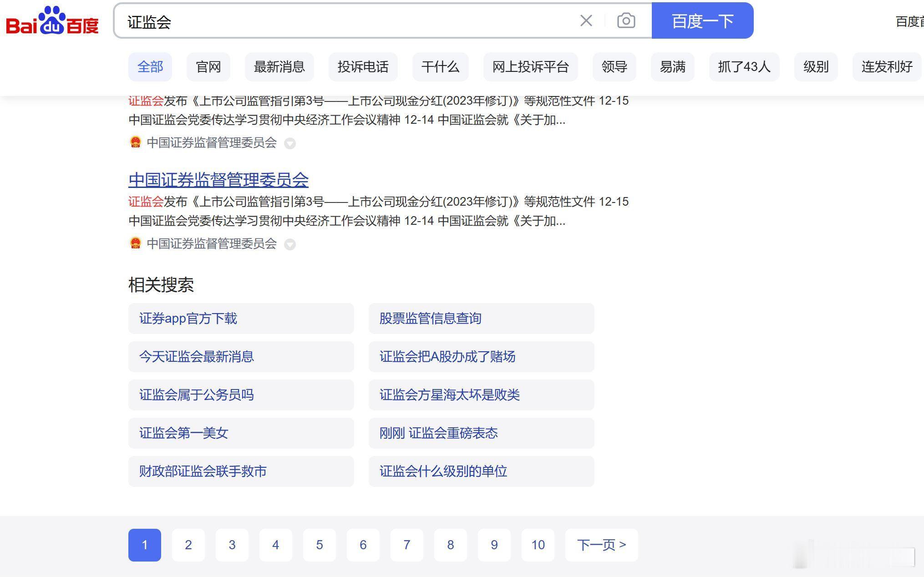Select the 网上投诉平台 filter tab
Screen dimensions: 924x577
click(531, 67)
